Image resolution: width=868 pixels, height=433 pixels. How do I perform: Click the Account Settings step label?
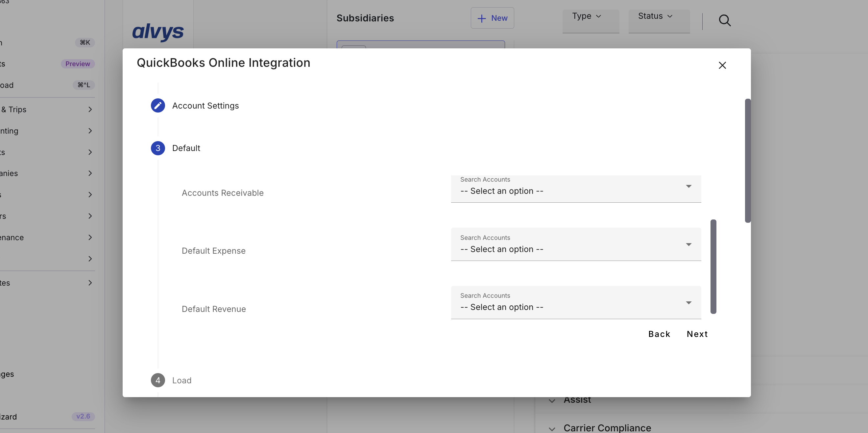(205, 106)
